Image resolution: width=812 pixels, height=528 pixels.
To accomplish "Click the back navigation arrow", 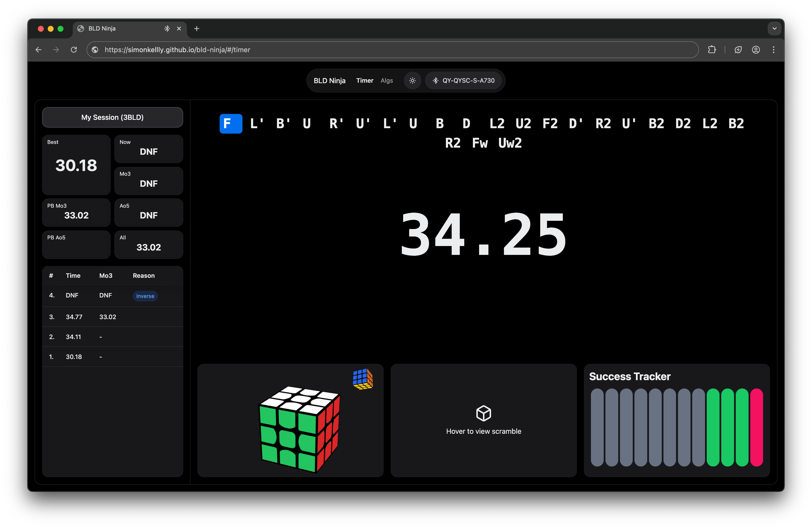I will click(x=38, y=50).
